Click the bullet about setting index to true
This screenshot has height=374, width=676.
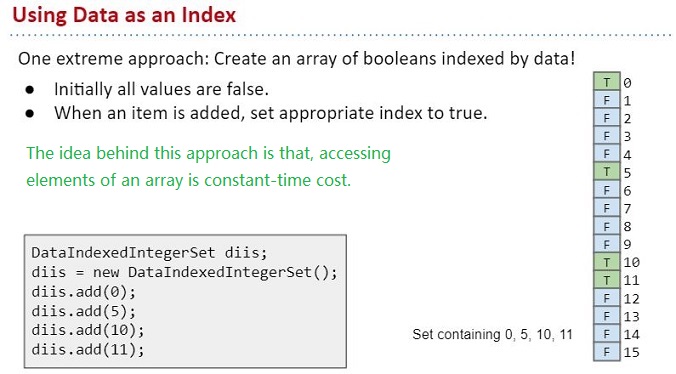pyautogui.click(x=271, y=113)
